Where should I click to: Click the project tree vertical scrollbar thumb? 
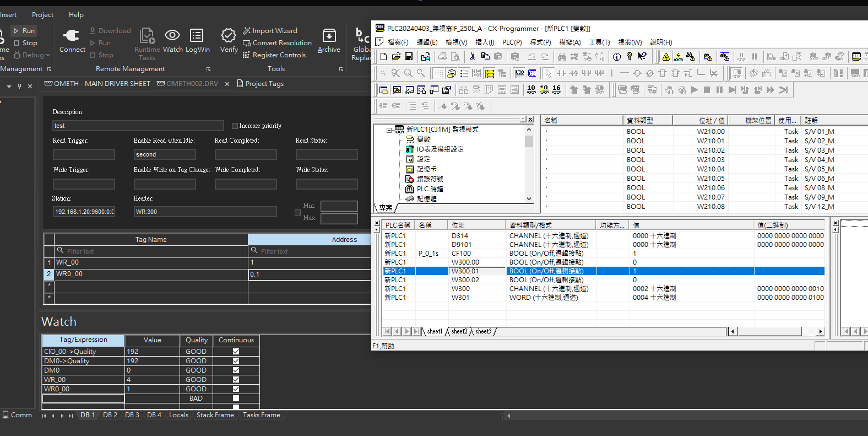pyautogui.click(x=529, y=141)
